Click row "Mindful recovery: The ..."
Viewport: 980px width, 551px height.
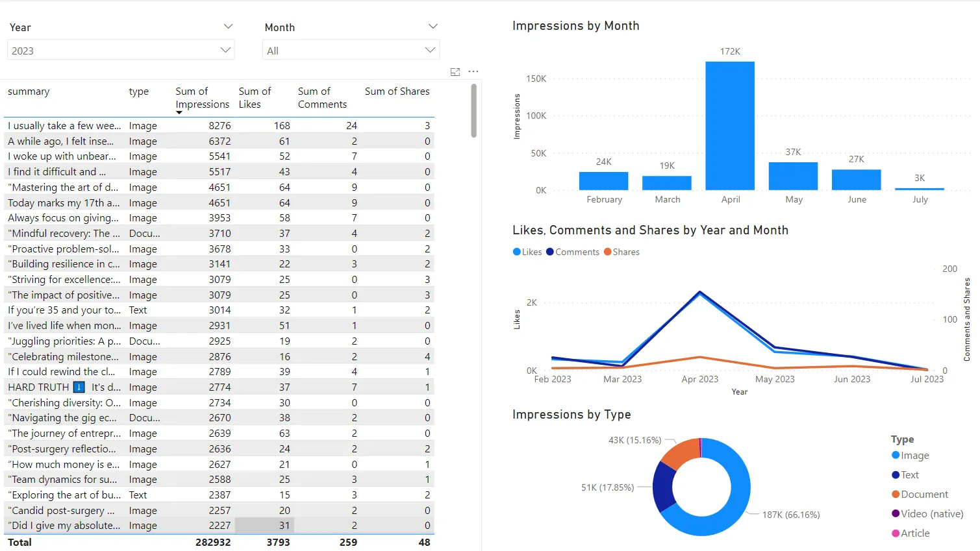click(219, 233)
